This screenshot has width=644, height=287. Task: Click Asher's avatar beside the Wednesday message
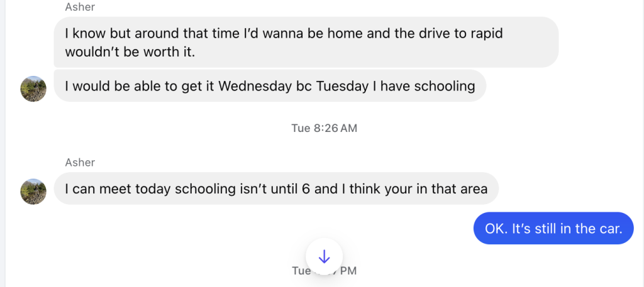[33, 89]
